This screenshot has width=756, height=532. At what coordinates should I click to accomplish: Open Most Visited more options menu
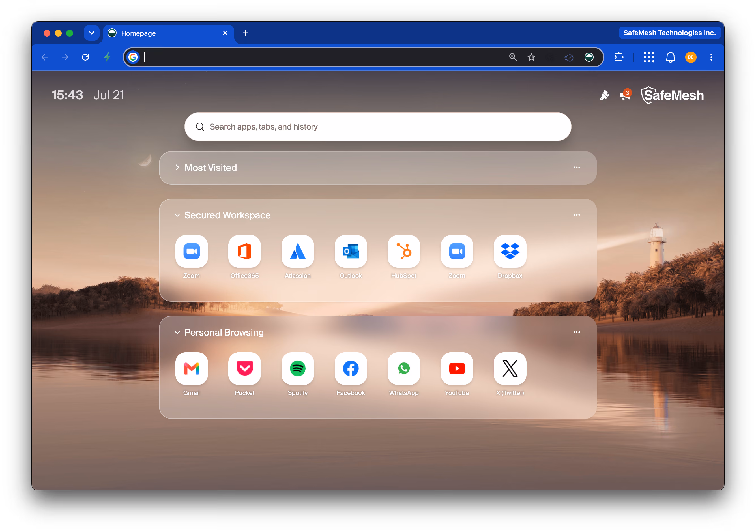[x=577, y=168]
